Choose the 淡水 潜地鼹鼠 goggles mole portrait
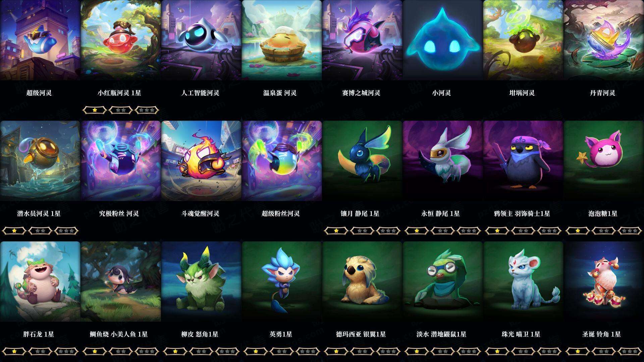The image size is (644, 362). tap(442, 282)
